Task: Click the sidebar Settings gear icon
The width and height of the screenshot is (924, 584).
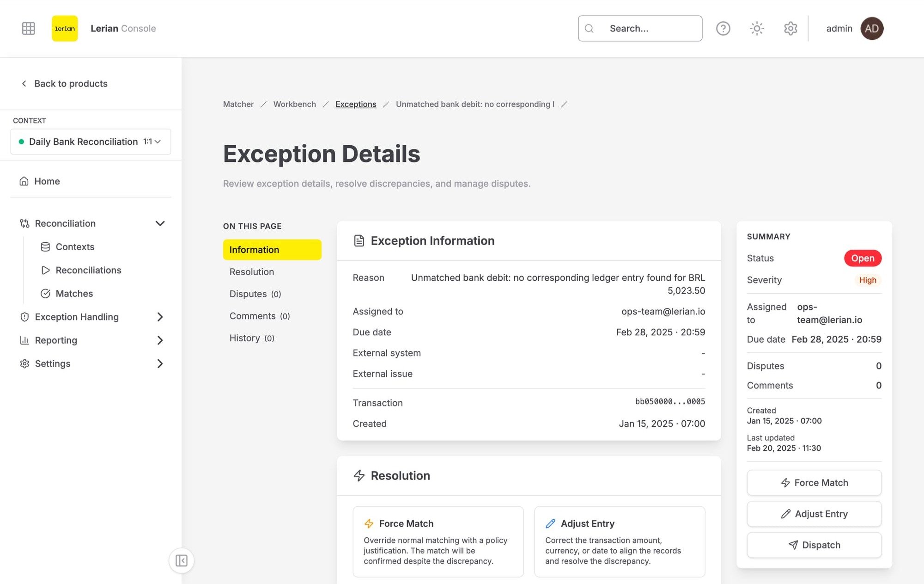Action: 24,363
